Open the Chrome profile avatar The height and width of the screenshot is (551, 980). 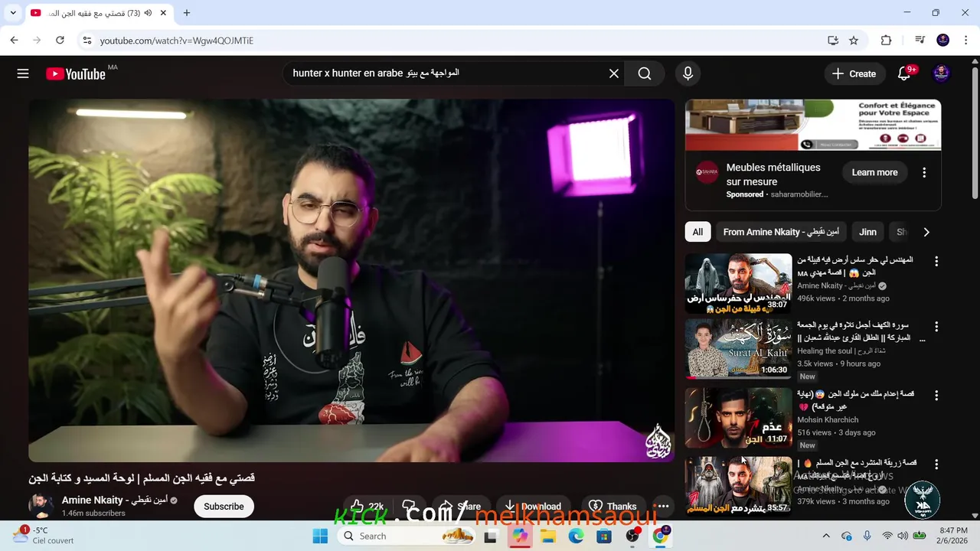pos(943,40)
